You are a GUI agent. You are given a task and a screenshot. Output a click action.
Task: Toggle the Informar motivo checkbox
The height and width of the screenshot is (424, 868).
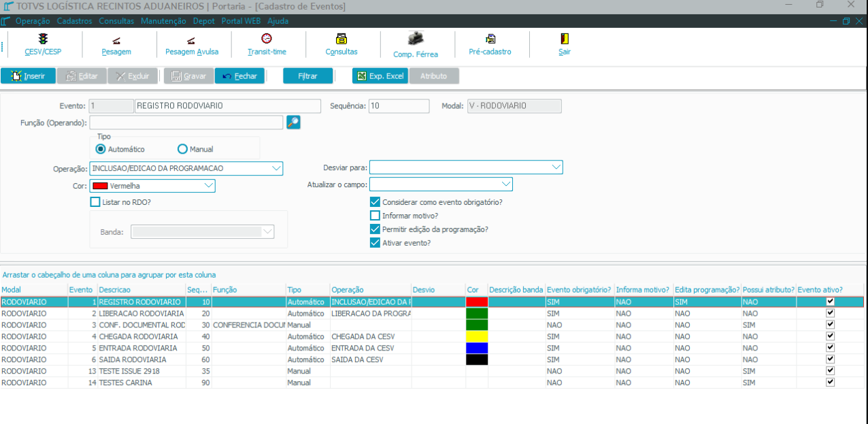(x=375, y=216)
